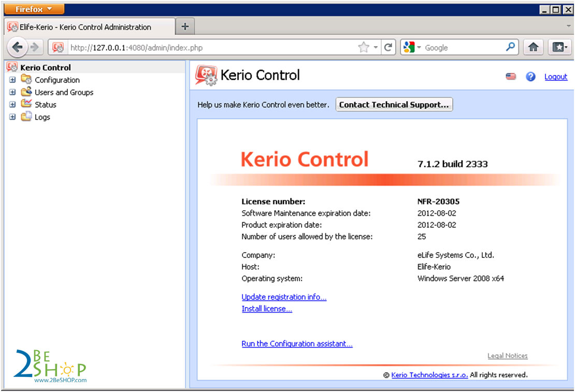575x392 pixels.
Task: Select Kerio Control root in tree
Action: pyautogui.click(x=46, y=67)
